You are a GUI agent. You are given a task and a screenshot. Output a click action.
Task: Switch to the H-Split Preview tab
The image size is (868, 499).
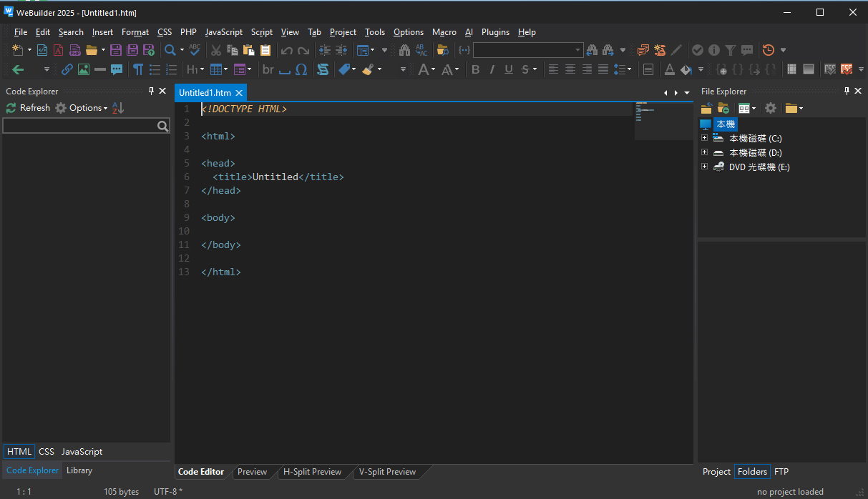[x=312, y=472]
